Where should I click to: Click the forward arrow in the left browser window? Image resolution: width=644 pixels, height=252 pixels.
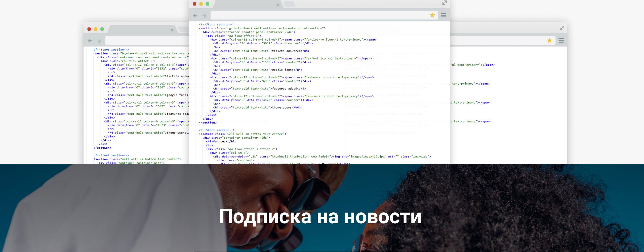(99, 41)
